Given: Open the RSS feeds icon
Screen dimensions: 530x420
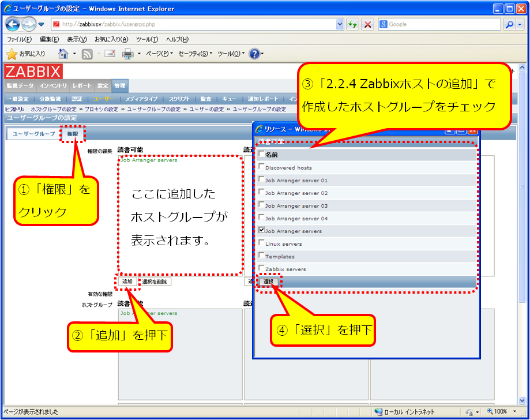Looking at the screenshot, I should pyautogui.click(x=87, y=54).
